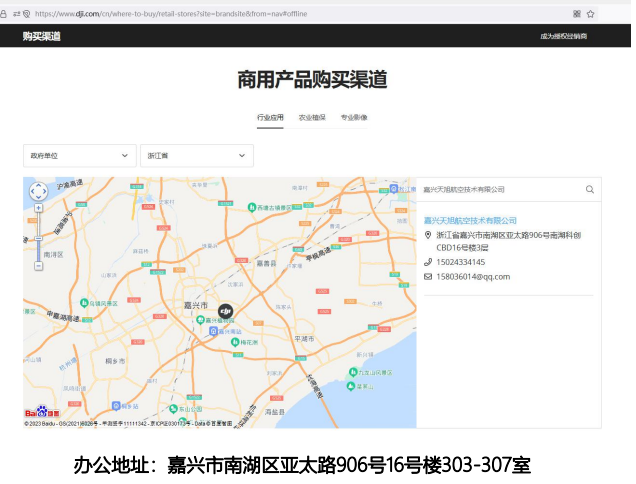Click the map pan compass control
Image resolution: width=636 pixels, height=484 pixels.
pos(38,192)
